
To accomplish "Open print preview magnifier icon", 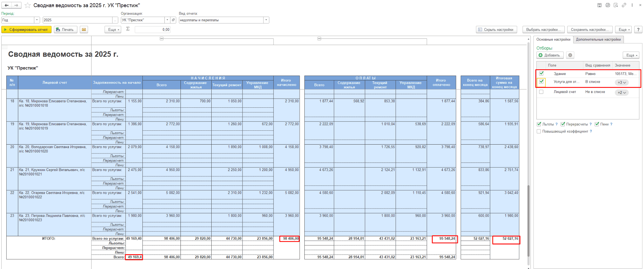I will (616, 5).
